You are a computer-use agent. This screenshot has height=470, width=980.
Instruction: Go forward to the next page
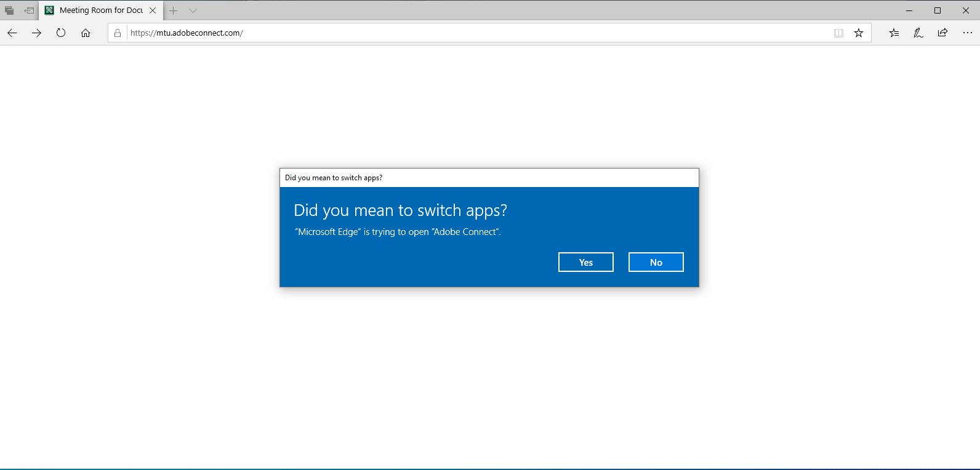tap(36, 33)
